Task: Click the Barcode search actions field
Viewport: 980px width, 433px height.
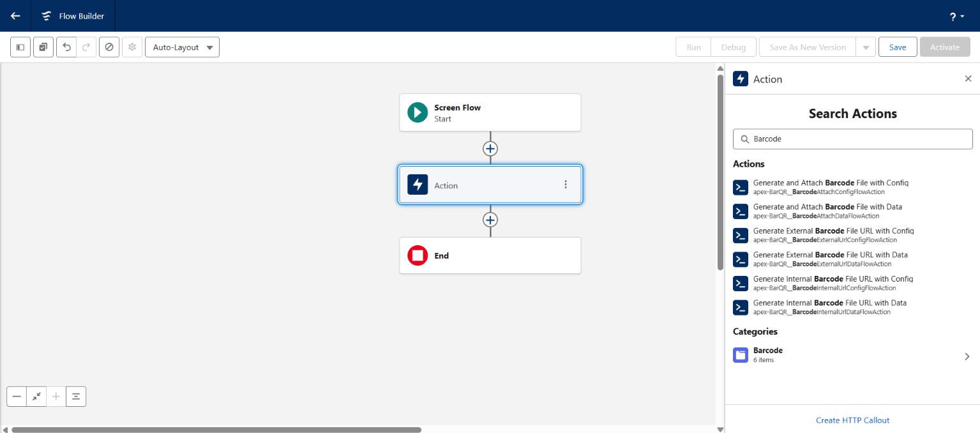Action: tap(853, 139)
